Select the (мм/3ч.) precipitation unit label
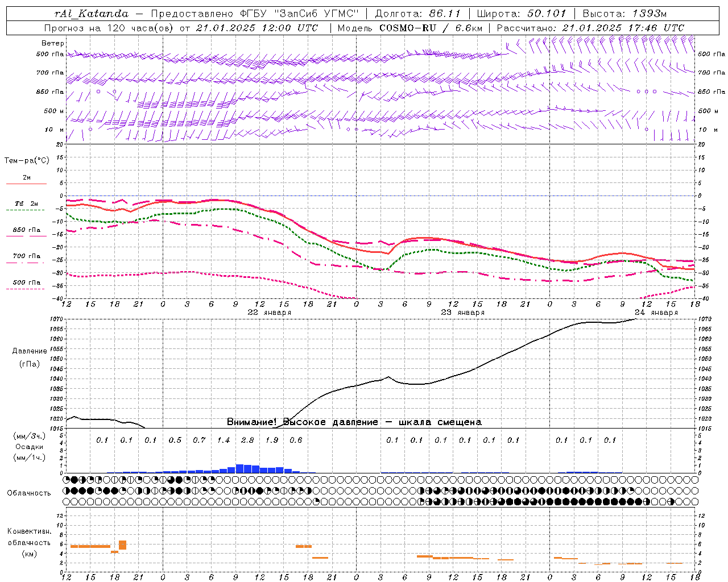 pyautogui.click(x=29, y=436)
